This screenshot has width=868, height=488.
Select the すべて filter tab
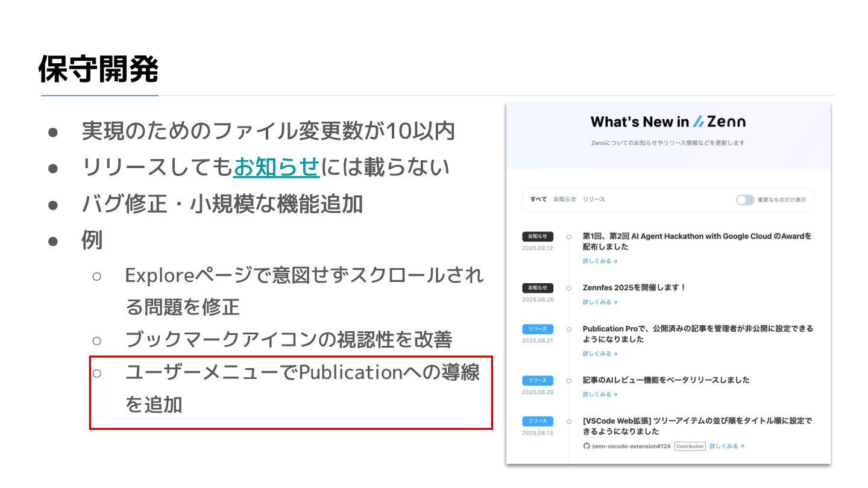click(x=538, y=199)
